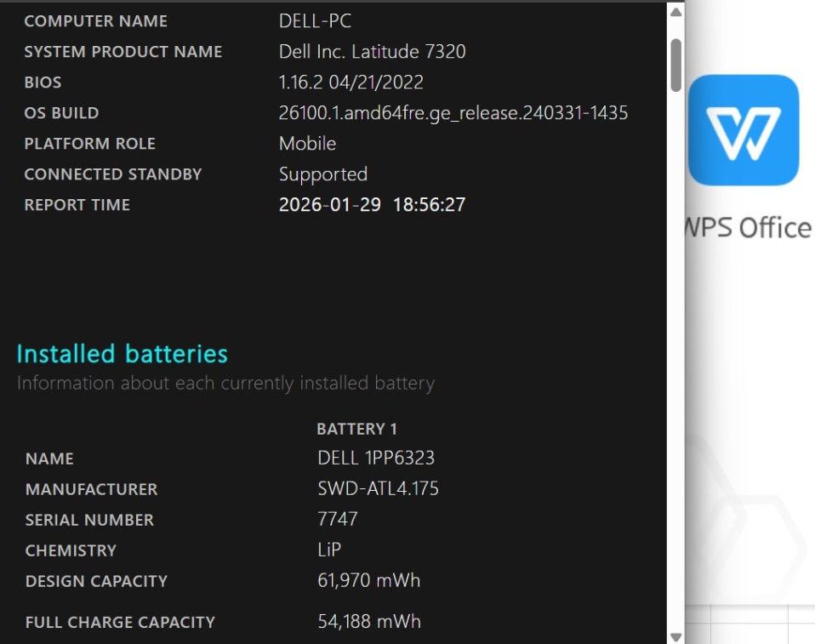Click the Installed batteries heading

point(123,354)
